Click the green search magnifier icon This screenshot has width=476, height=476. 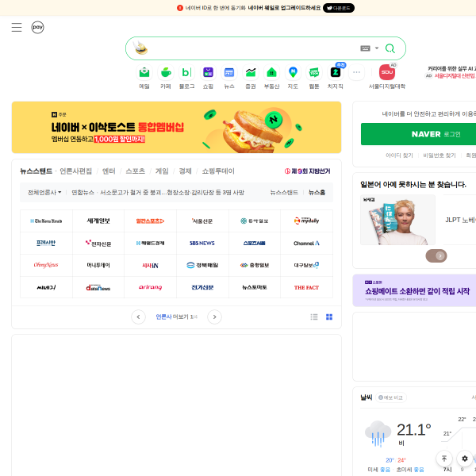pyautogui.click(x=390, y=48)
